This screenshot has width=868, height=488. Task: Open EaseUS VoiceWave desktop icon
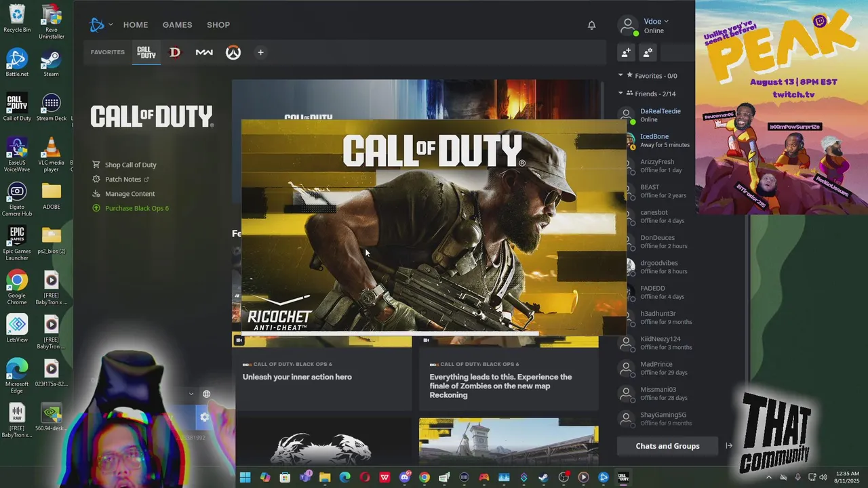coord(17,155)
